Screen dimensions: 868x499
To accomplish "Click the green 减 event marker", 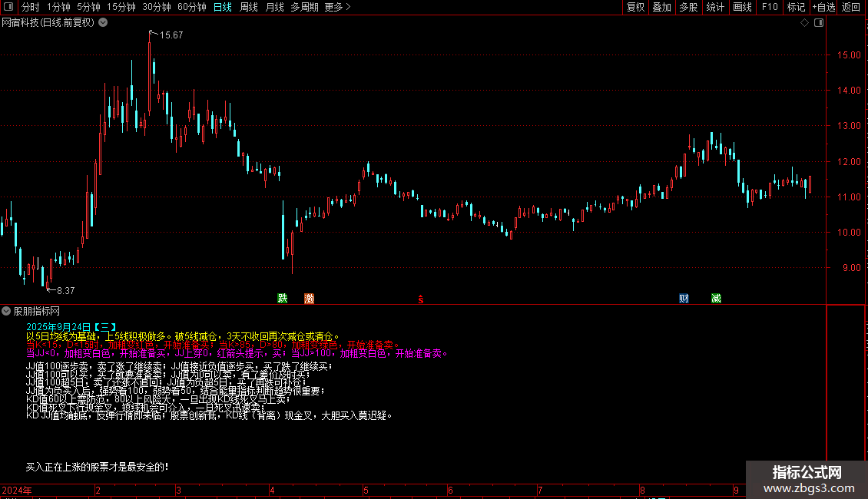I will pos(716,299).
